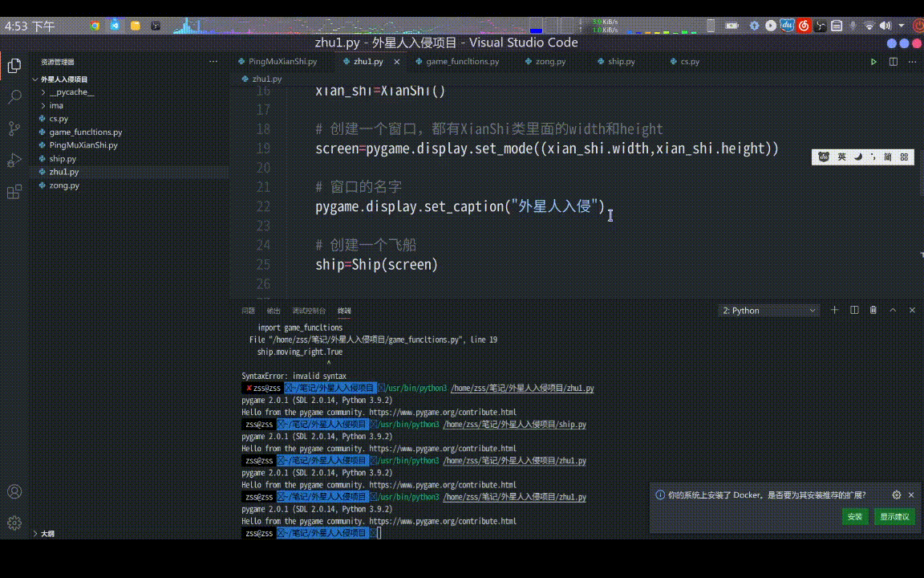The width and height of the screenshot is (924, 578).
Task: Click 安装 button in Docker notification
Action: pyautogui.click(x=855, y=517)
